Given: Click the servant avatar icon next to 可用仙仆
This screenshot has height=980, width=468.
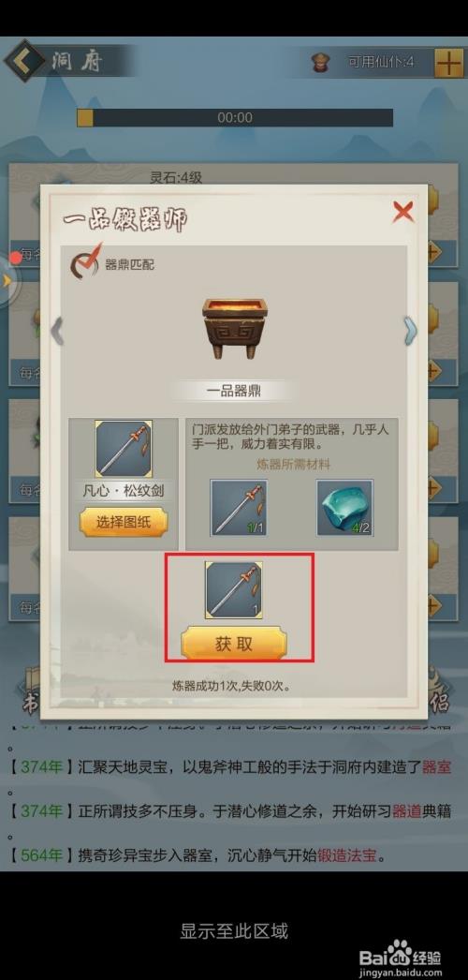Looking at the screenshot, I should 321,62.
